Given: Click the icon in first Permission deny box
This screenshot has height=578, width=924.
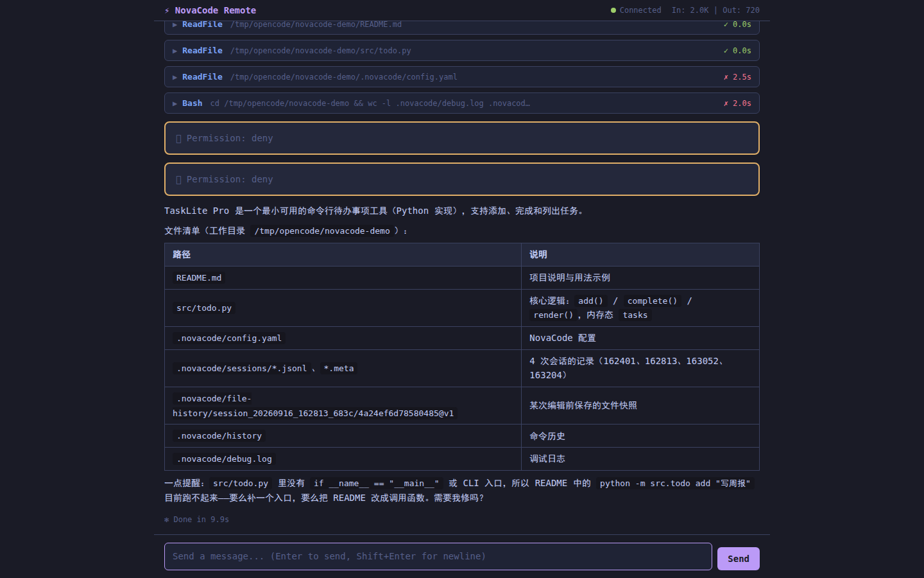Looking at the screenshot, I should tap(179, 139).
